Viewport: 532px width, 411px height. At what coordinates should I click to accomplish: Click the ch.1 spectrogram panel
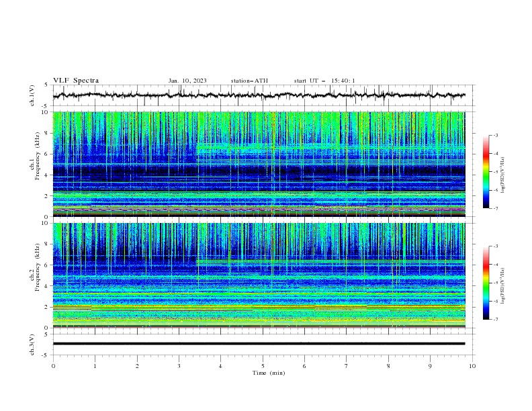[259, 164]
